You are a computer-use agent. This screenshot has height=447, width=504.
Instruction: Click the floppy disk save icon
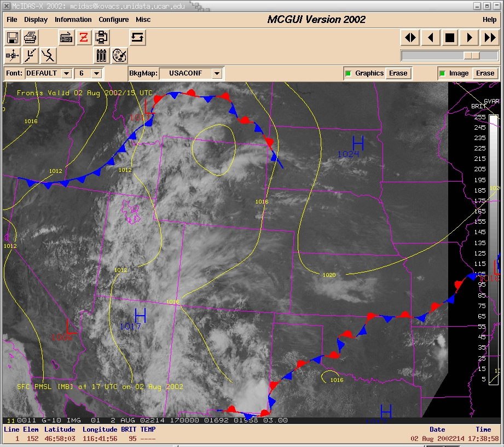pos(13,38)
